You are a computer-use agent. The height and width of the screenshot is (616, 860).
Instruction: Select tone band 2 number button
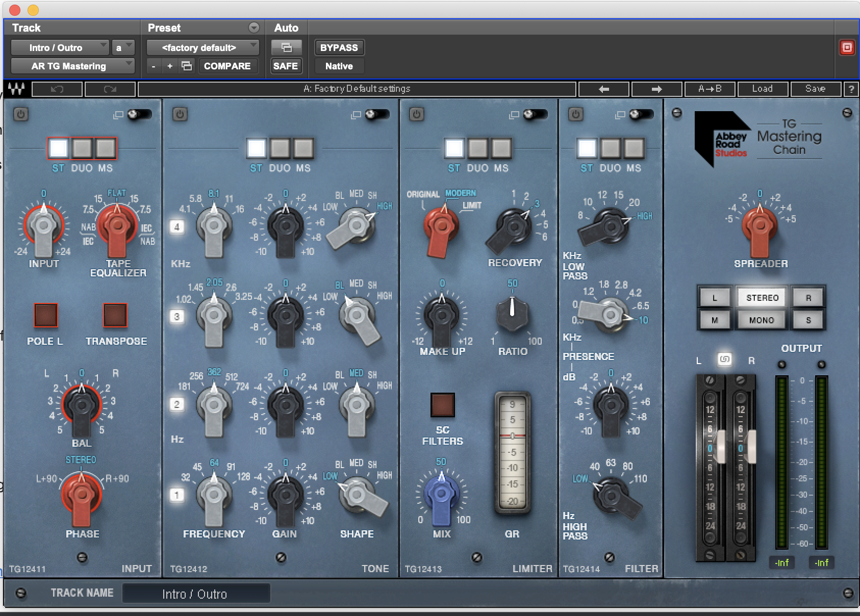pos(177,404)
